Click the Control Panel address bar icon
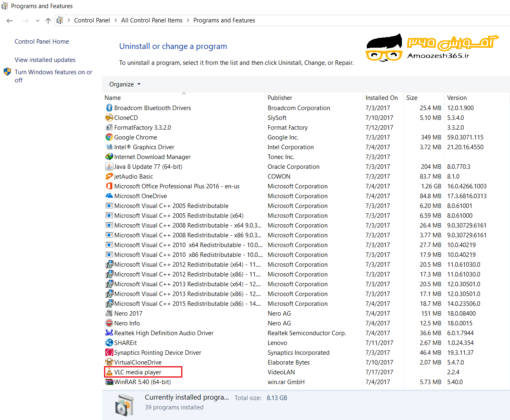The image size is (510, 420). click(60, 20)
